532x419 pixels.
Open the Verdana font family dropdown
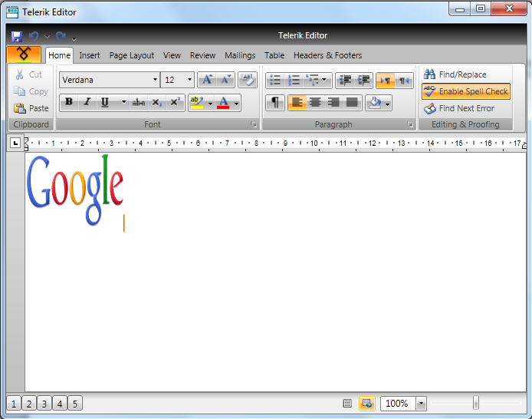click(x=155, y=80)
